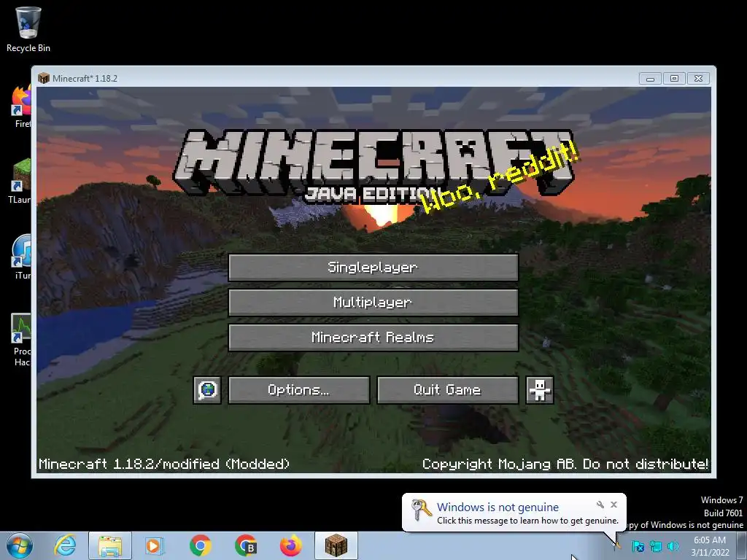
Task: Open the Windows Start menu
Action: (x=20, y=545)
